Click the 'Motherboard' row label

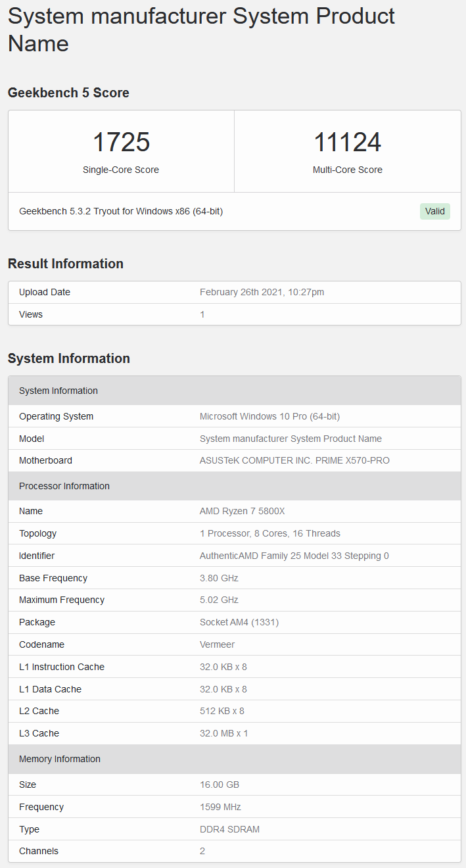point(46,460)
